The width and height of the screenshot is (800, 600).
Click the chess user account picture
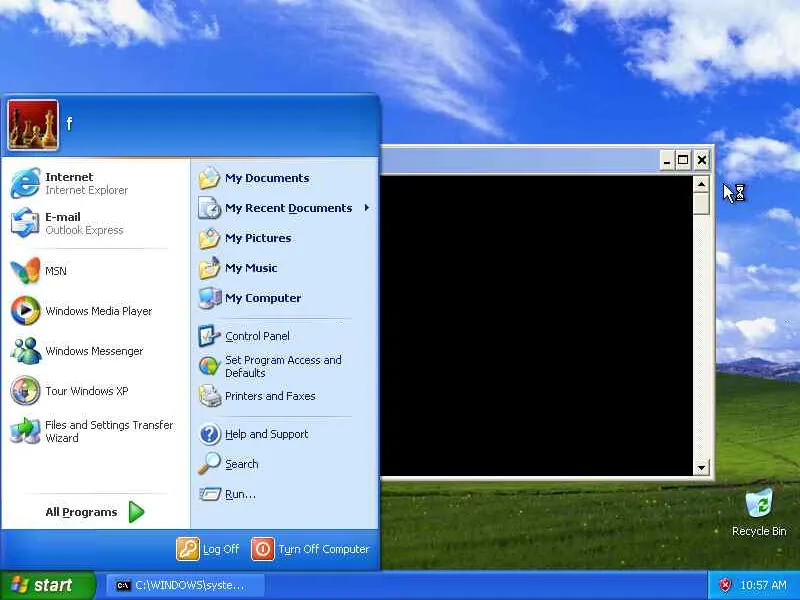[x=33, y=125]
